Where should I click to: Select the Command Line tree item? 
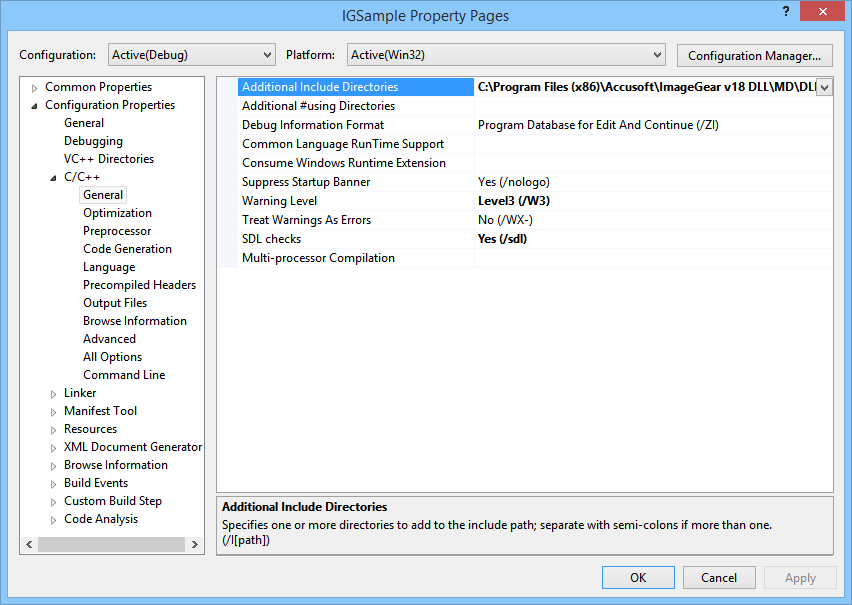[x=124, y=375]
